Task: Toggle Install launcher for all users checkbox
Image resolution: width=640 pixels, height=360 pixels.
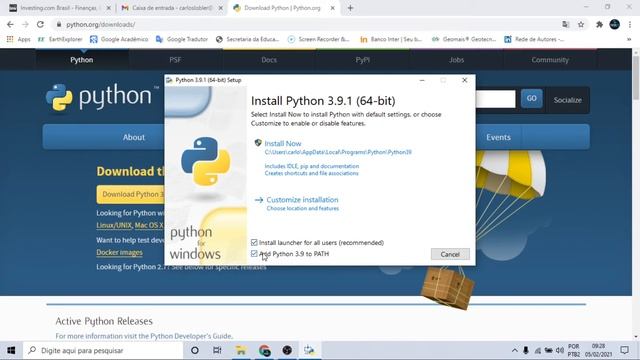Action: pyautogui.click(x=254, y=242)
